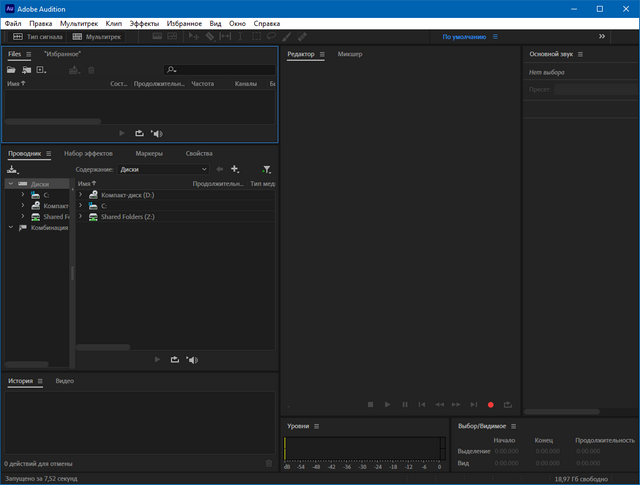Open the Уровни panel menu icon
The image size is (640, 485).
point(317,426)
